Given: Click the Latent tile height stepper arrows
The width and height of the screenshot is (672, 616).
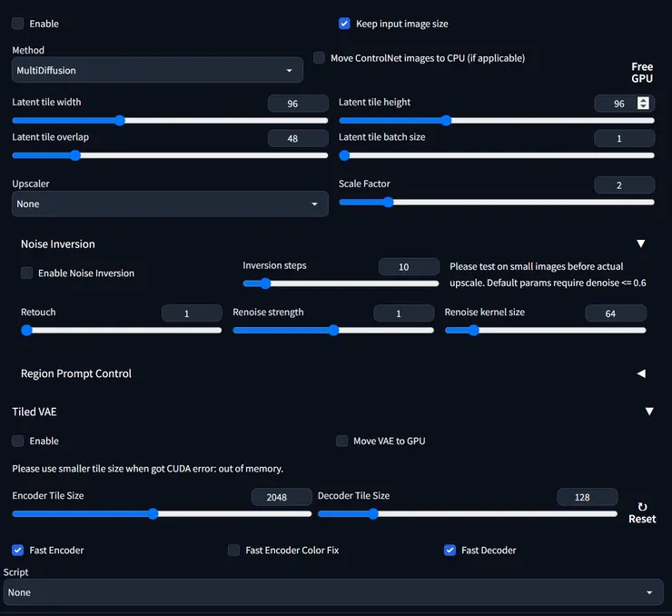Looking at the screenshot, I should point(644,104).
